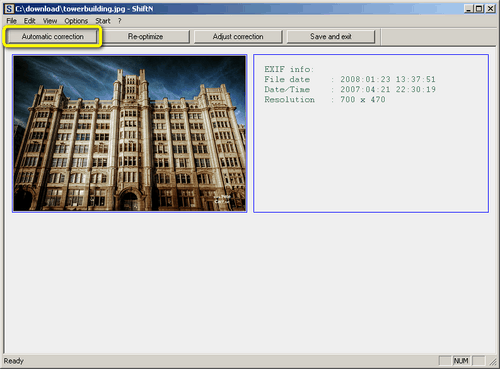Click the Automatic correction button
The image size is (500, 369).
53,37
